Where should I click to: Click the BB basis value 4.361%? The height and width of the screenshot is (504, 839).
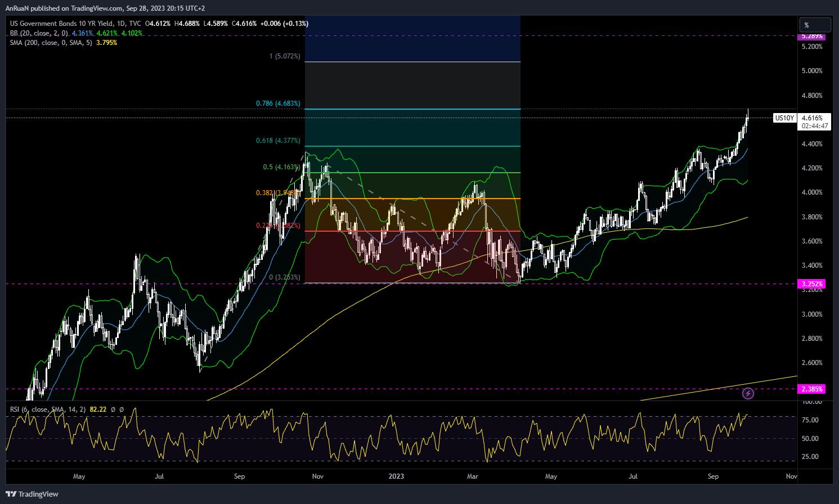coord(82,33)
